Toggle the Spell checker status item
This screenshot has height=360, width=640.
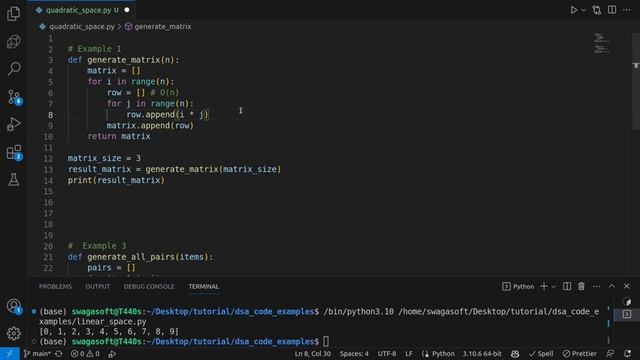(x=541, y=353)
